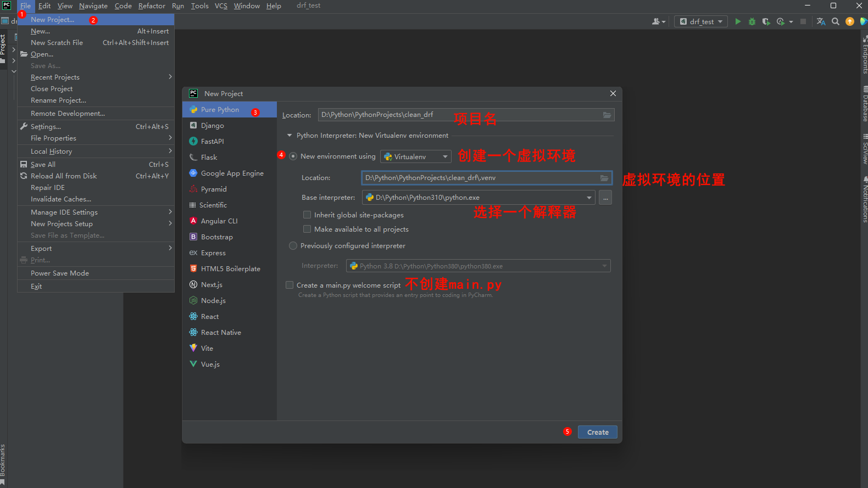Select Bootstrap project type
Viewport: 868px width, 488px height.
point(230,237)
